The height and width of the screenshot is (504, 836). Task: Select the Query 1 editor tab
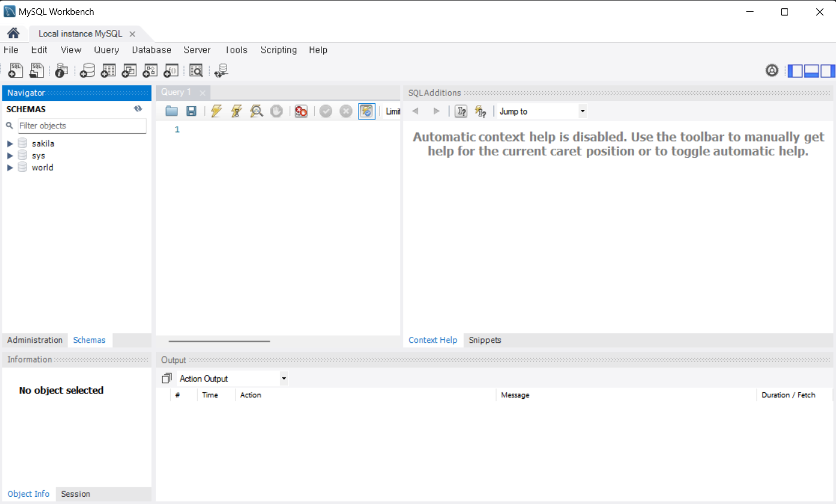pyautogui.click(x=176, y=93)
